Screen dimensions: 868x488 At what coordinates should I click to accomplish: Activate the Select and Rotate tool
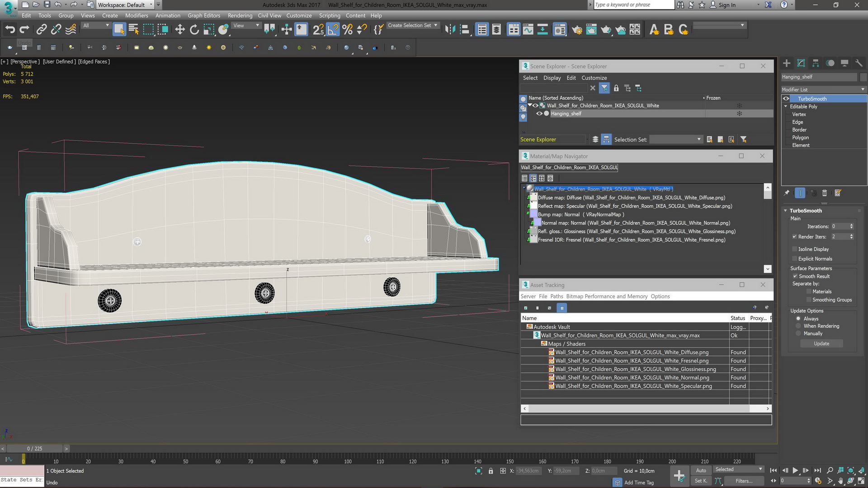pos(194,30)
